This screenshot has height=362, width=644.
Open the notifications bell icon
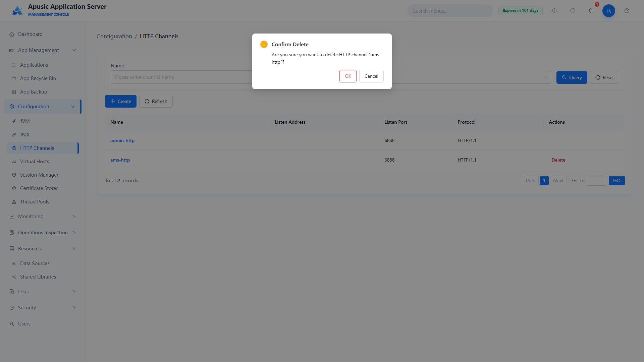[591, 11]
